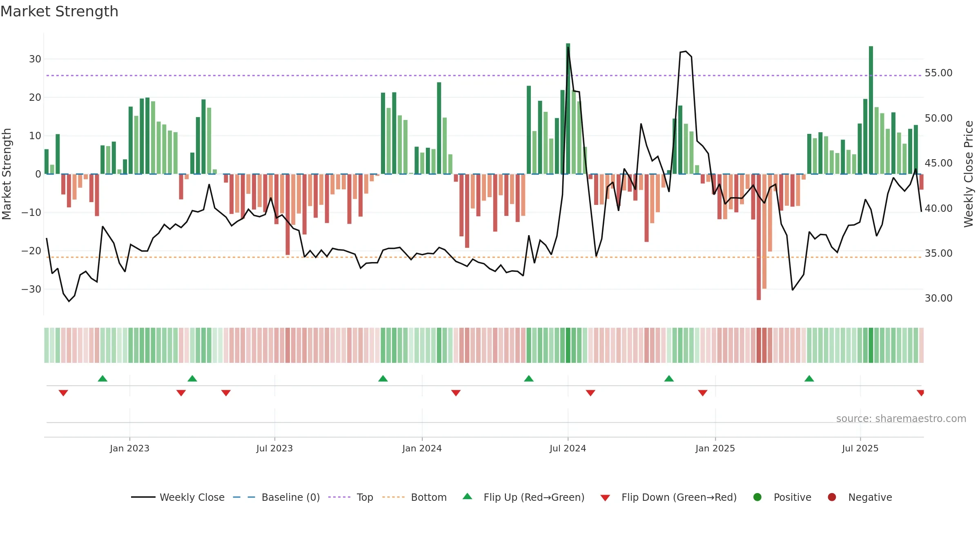
Task: Click the Market Strength chart title
Action: (x=59, y=11)
